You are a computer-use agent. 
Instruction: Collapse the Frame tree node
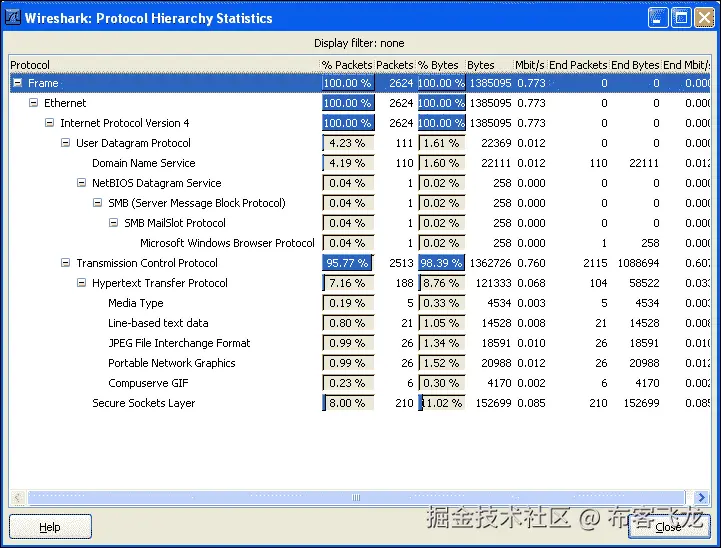click(x=17, y=83)
